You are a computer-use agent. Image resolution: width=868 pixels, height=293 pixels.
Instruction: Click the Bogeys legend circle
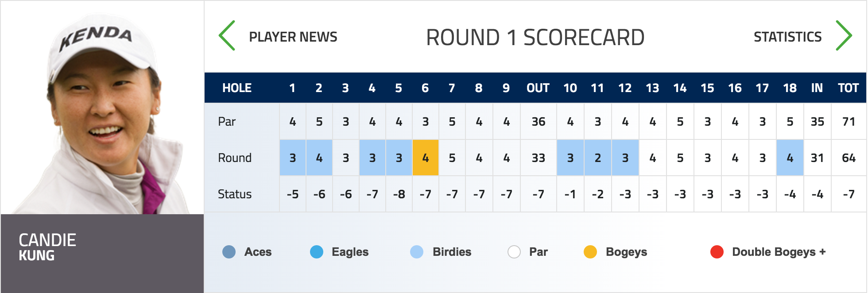(590, 252)
